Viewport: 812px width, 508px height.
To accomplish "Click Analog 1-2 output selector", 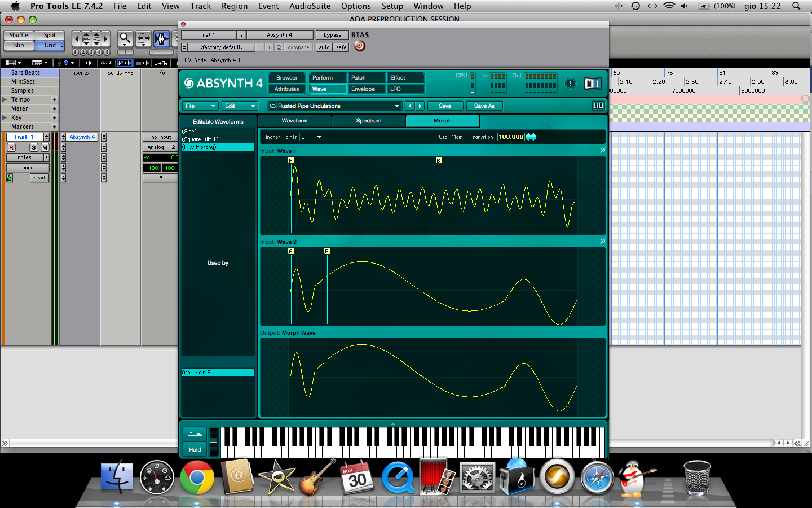I will pyautogui.click(x=161, y=147).
